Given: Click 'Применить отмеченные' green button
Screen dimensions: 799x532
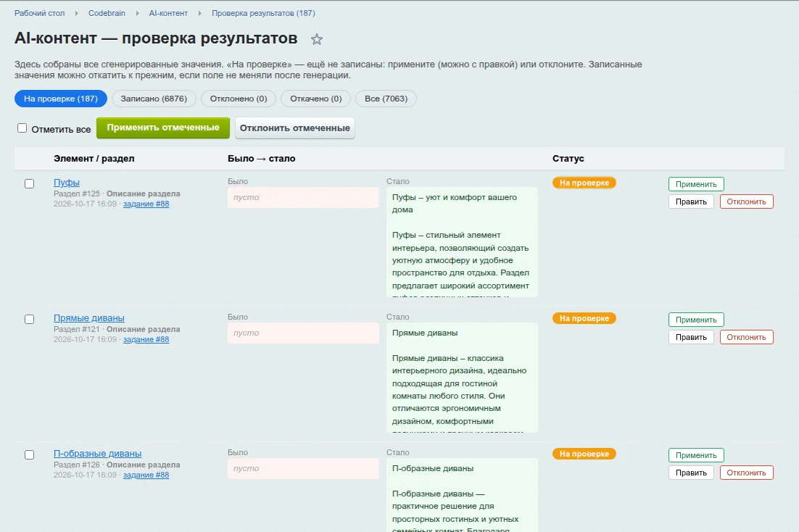Looking at the screenshot, I should [x=163, y=128].
